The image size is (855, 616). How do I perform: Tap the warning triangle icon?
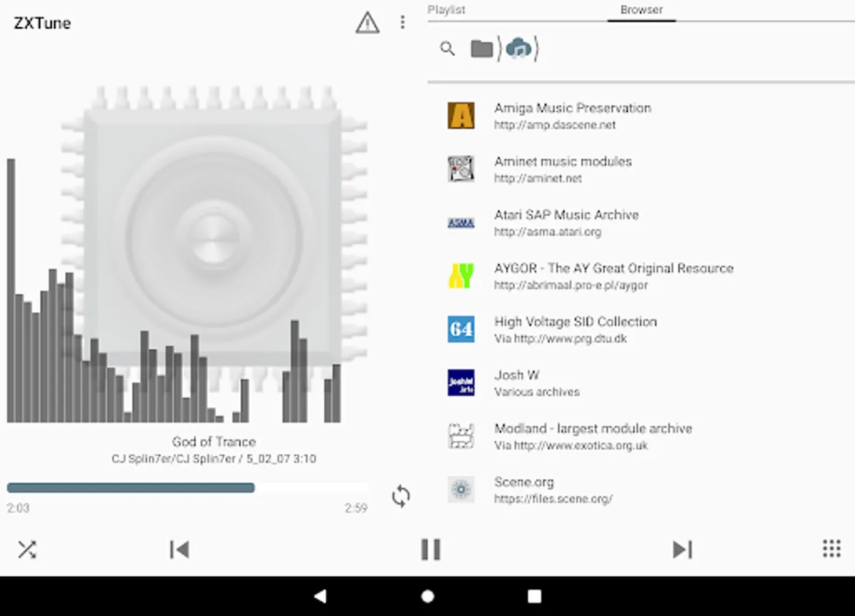(368, 23)
